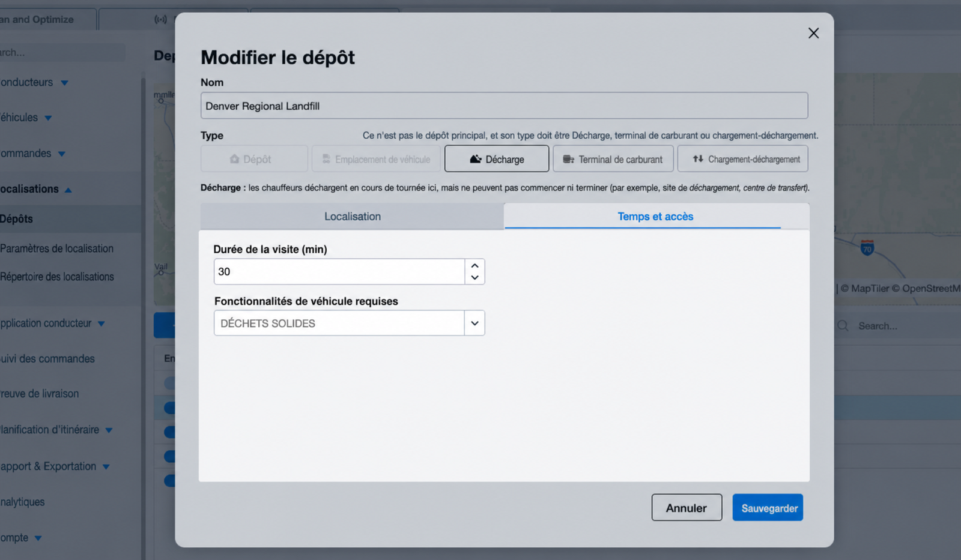Image resolution: width=961 pixels, height=560 pixels.
Task: Open Répertoire des localisations in sidebar
Action: (57, 277)
